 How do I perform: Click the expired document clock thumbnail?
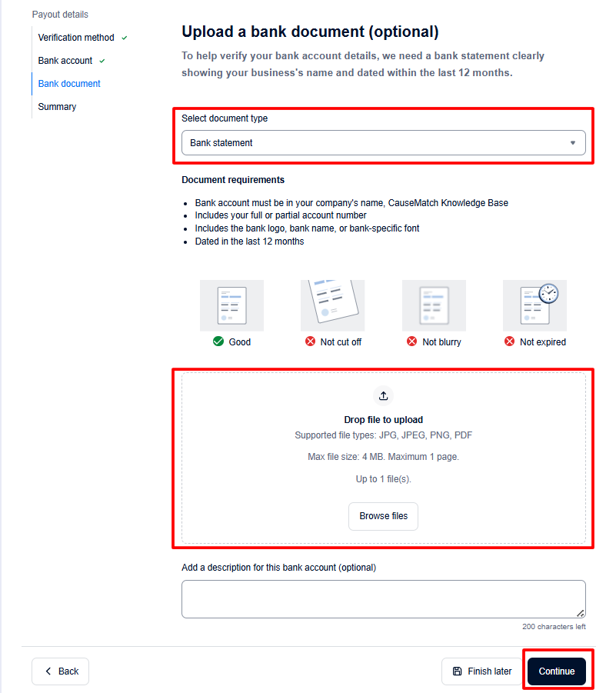pyautogui.click(x=534, y=305)
